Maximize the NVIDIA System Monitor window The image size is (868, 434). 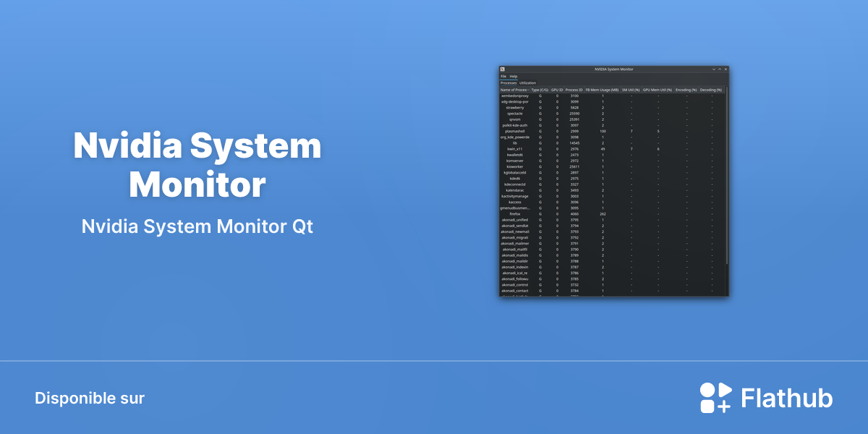[720, 69]
